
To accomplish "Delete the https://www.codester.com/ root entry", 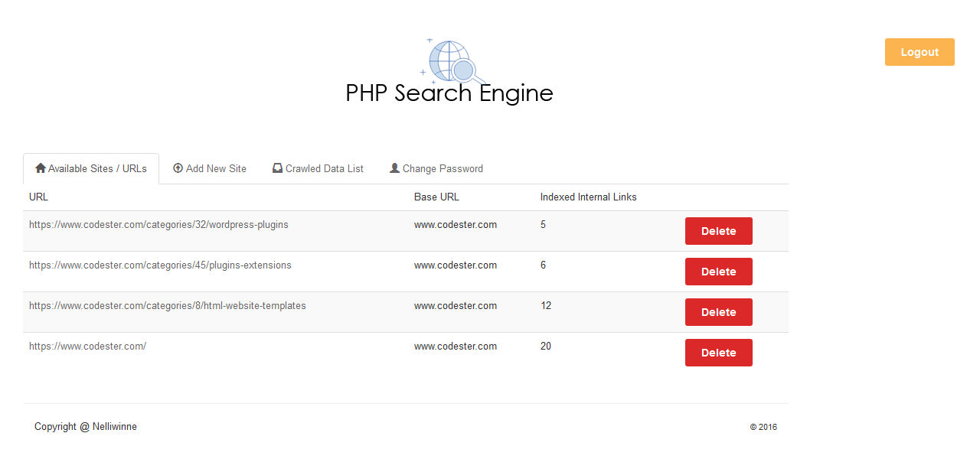I will [x=718, y=353].
